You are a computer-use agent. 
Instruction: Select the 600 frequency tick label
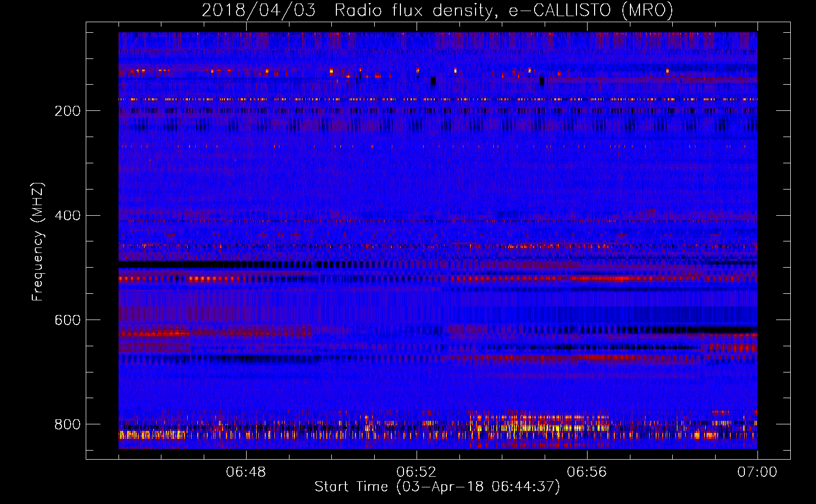click(x=68, y=320)
